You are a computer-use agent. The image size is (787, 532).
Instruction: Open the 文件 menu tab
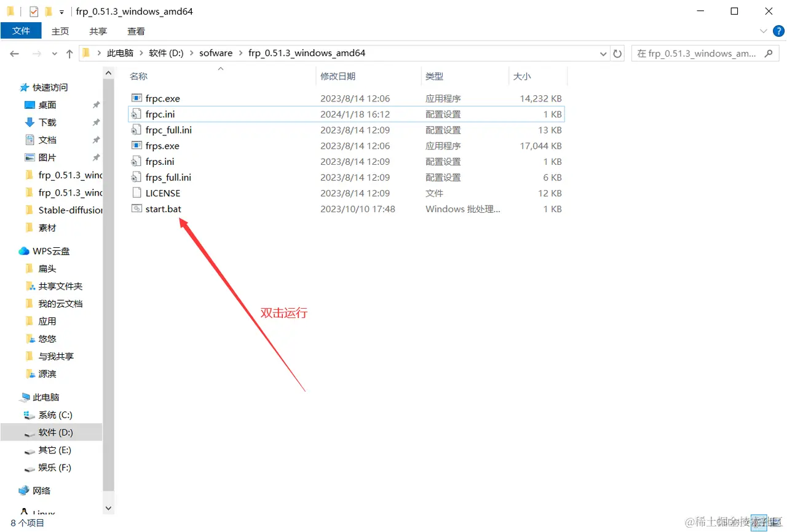21,30
